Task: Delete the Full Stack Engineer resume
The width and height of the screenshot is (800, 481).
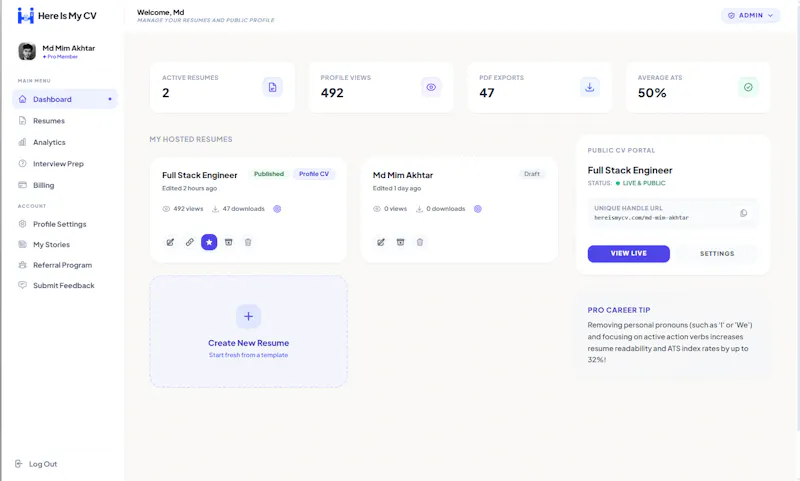Action: point(248,242)
